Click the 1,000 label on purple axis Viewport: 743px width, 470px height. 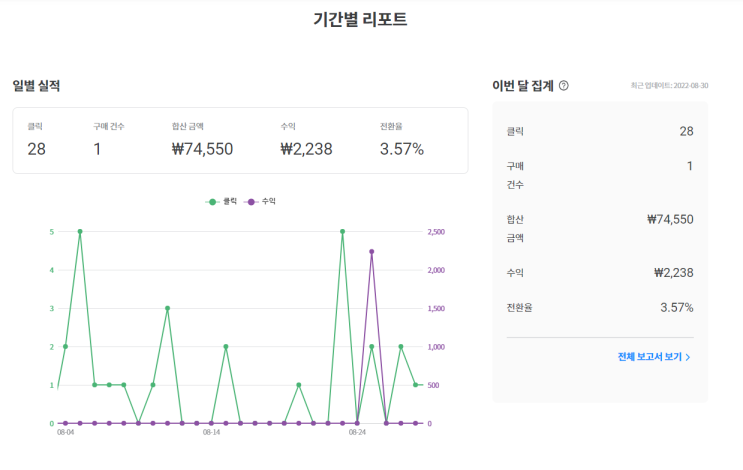point(436,347)
